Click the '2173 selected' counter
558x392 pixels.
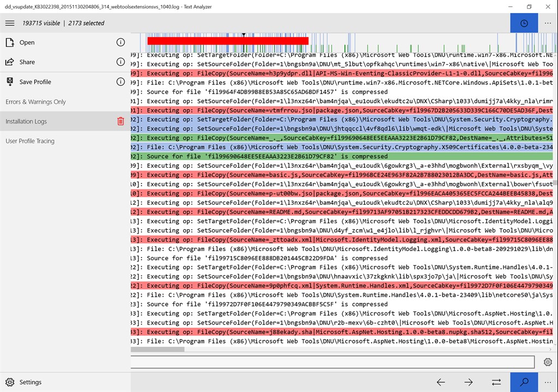(87, 23)
